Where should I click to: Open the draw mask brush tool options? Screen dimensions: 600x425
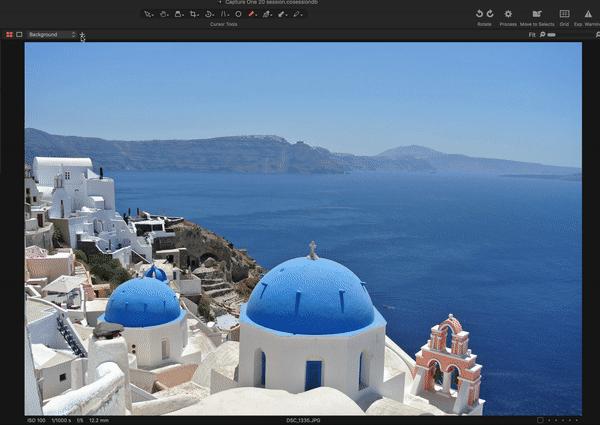coord(270,14)
